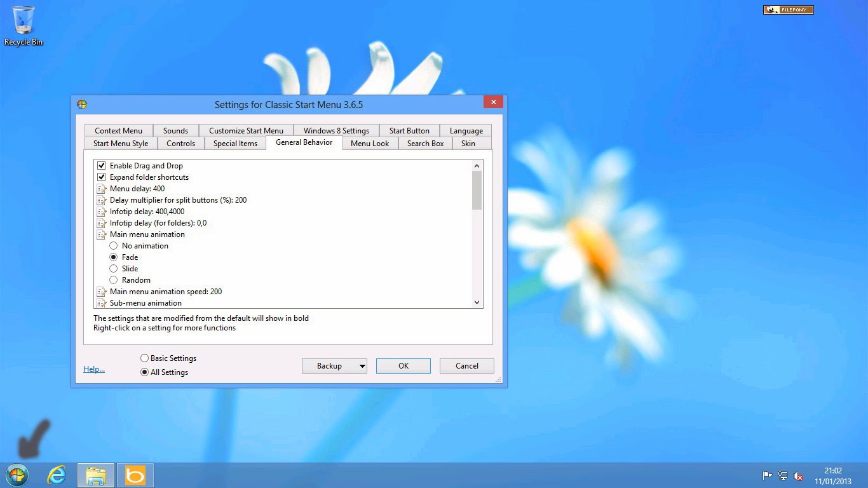Confirm settings with the OK button
This screenshot has width=868, height=488.
[403, 365]
